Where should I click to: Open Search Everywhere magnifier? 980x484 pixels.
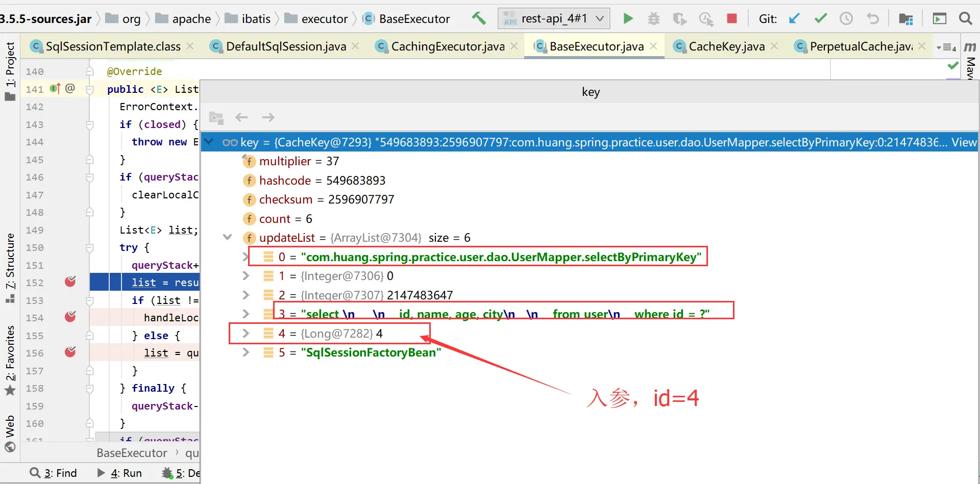965,19
